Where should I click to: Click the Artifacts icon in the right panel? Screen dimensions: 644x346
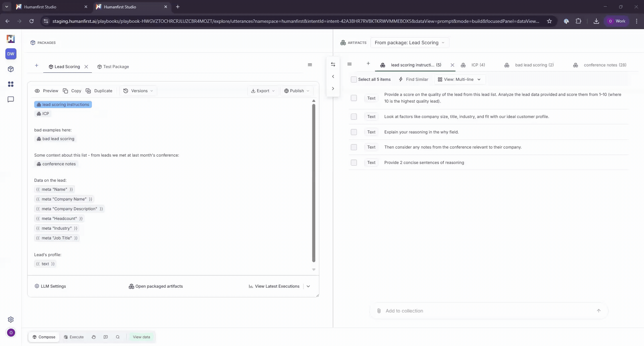[x=343, y=43]
